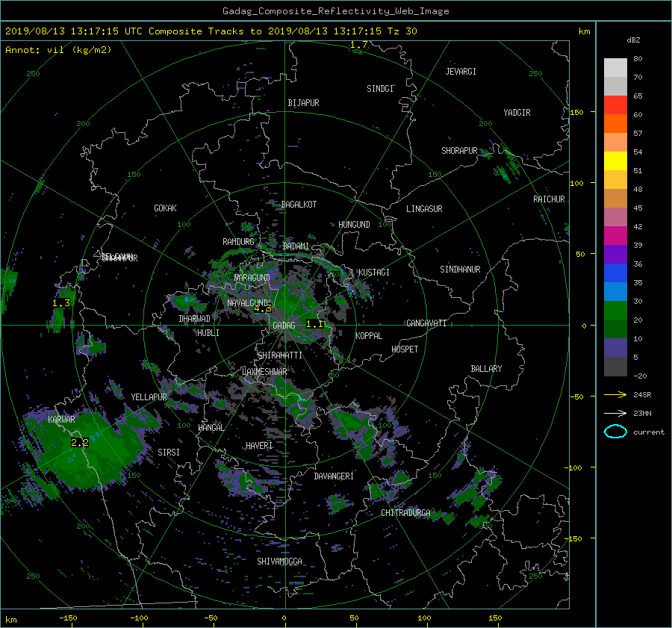Click the HANGAL city label
672x628 pixels.
tap(211, 428)
